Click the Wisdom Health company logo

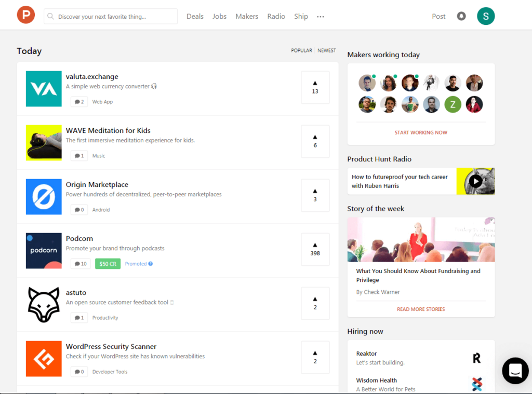click(477, 385)
